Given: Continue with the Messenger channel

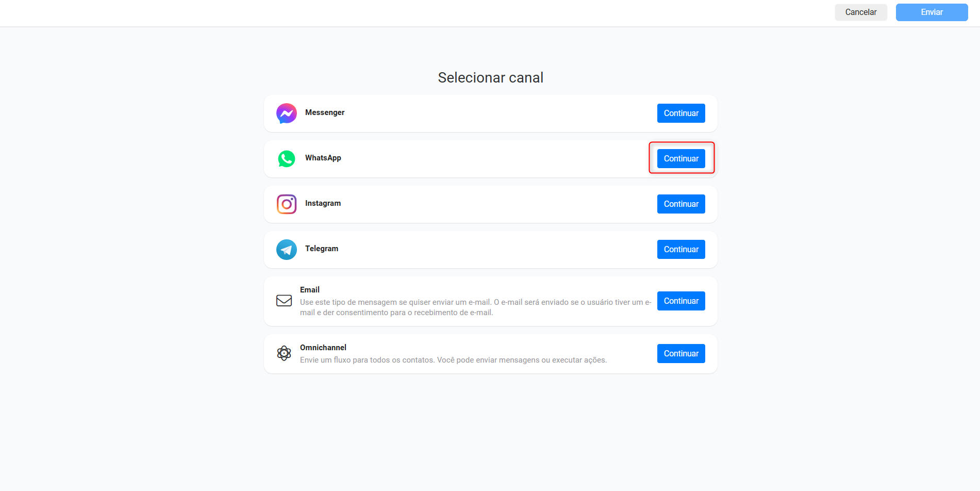Looking at the screenshot, I should (681, 113).
